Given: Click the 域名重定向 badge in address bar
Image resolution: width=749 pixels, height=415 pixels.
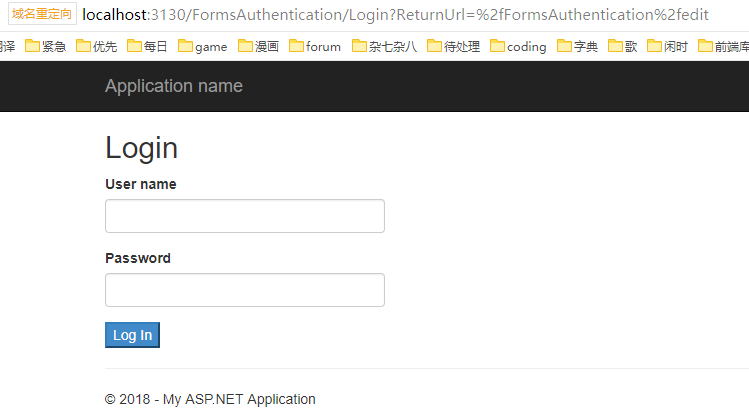Looking at the screenshot, I should click(42, 15).
